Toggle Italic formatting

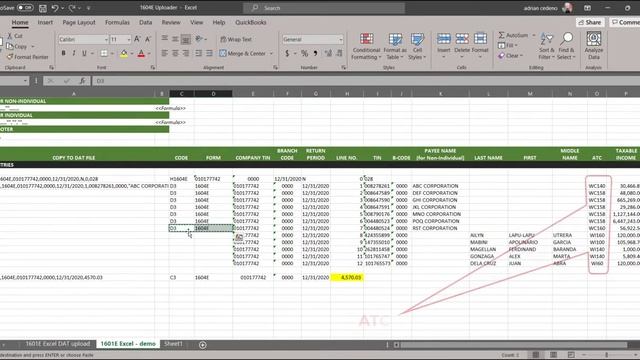tap(74, 53)
